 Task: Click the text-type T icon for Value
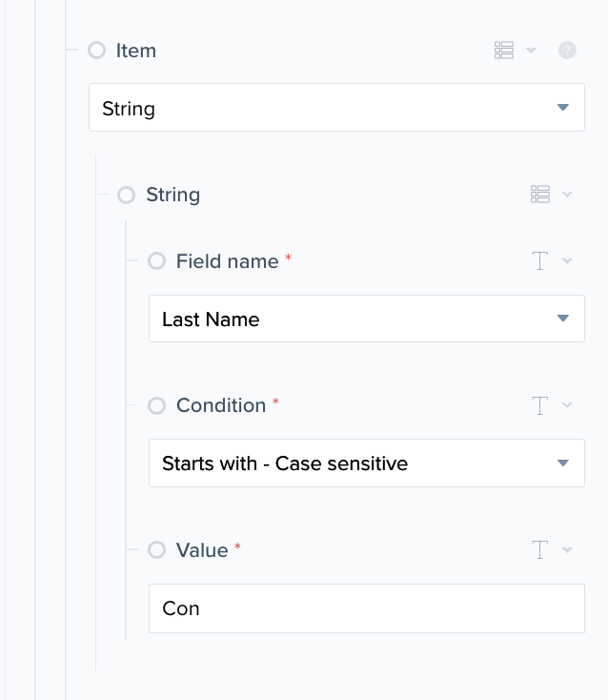540,550
